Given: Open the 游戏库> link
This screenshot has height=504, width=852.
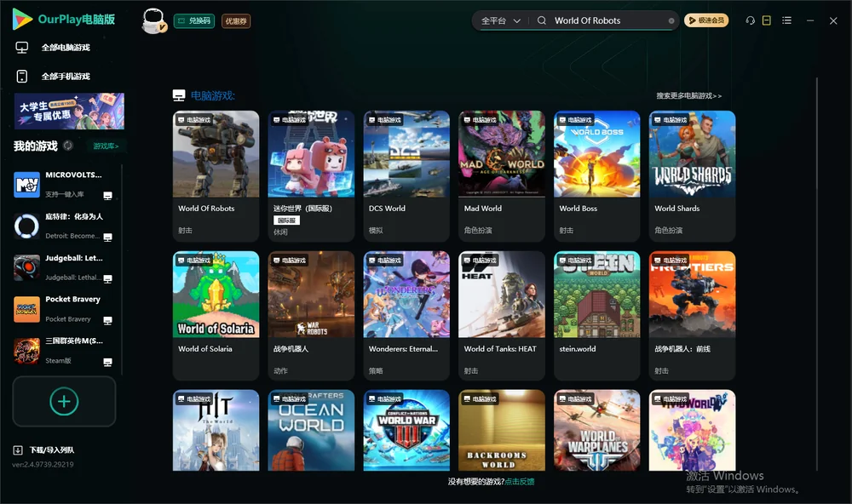Looking at the screenshot, I should tap(106, 146).
